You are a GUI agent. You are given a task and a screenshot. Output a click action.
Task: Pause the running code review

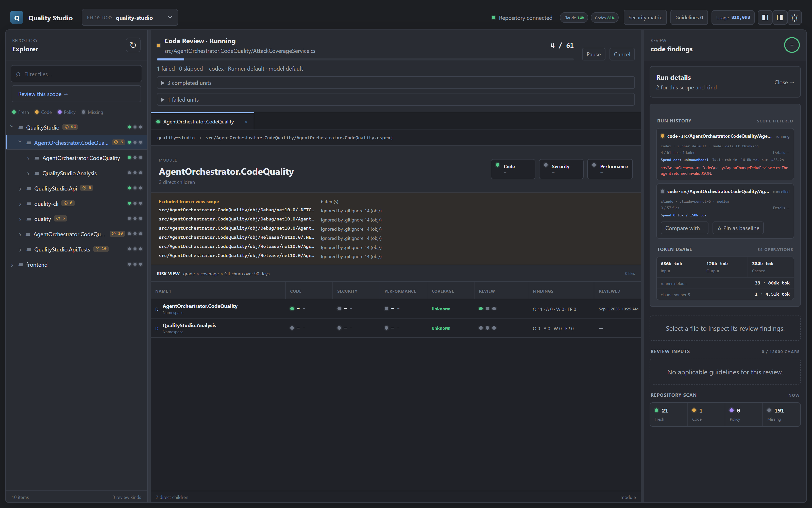click(594, 54)
